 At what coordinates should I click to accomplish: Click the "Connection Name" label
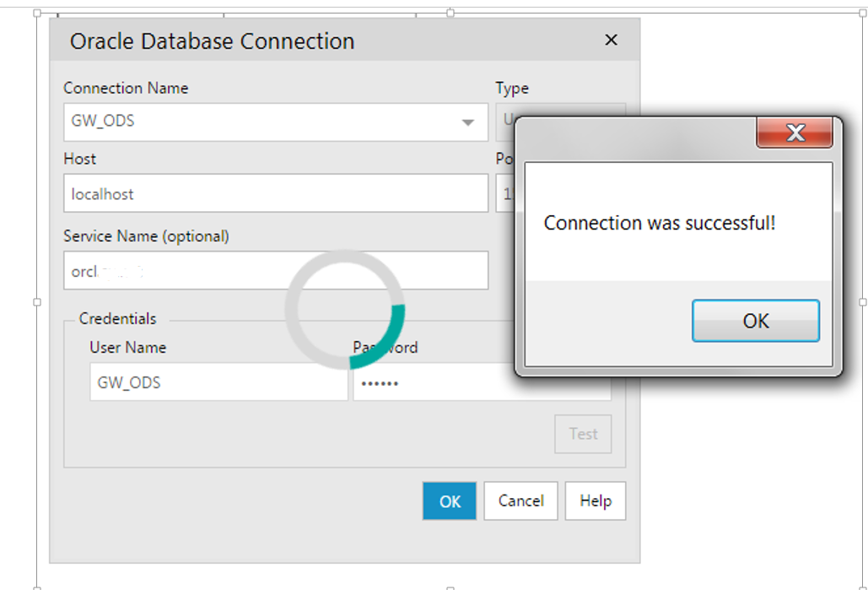(126, 88)
